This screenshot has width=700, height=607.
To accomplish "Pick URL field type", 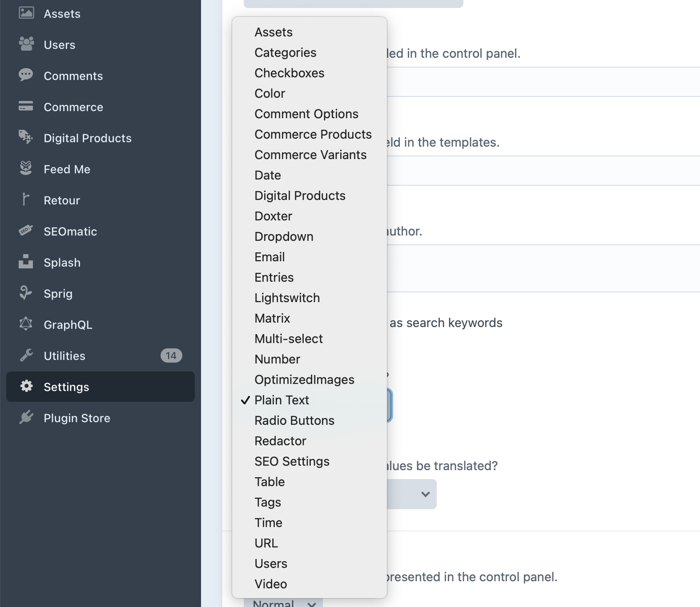I will click(x=310, y=543).
